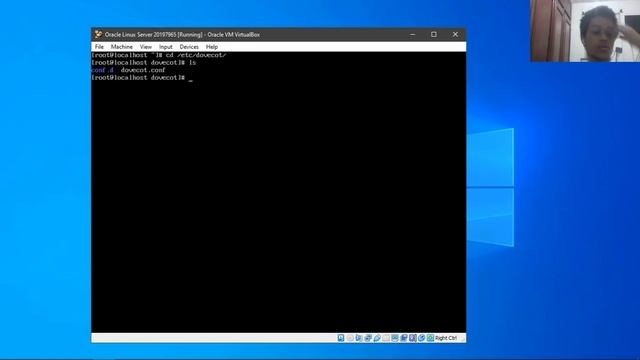This screenshot has width=640, height=360.
Task: Open the Input menu
Action: 166,47
